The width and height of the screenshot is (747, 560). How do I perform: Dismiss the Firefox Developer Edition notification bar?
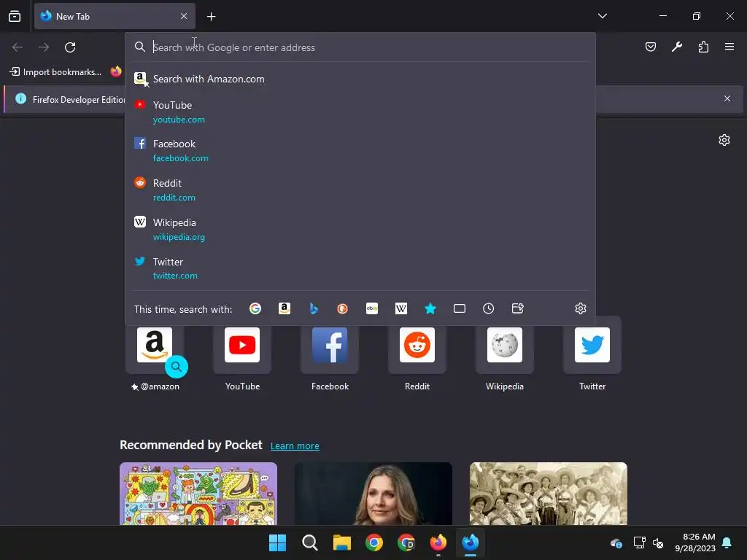pyautogui.click(x=727, y=98)
